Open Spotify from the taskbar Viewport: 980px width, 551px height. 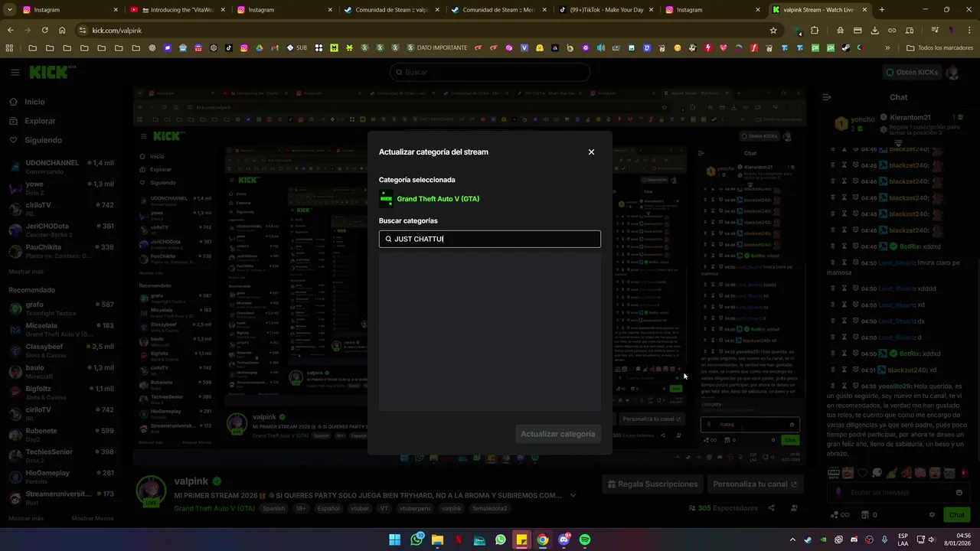point(585,540)
